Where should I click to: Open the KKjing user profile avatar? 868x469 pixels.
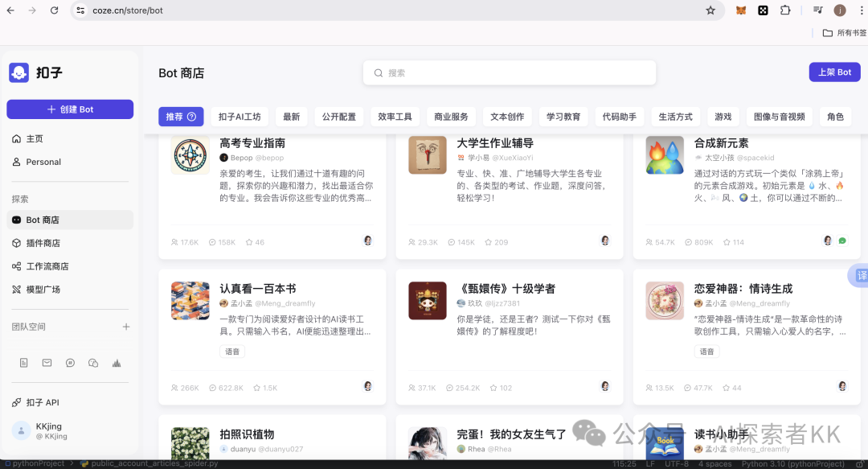21,430
